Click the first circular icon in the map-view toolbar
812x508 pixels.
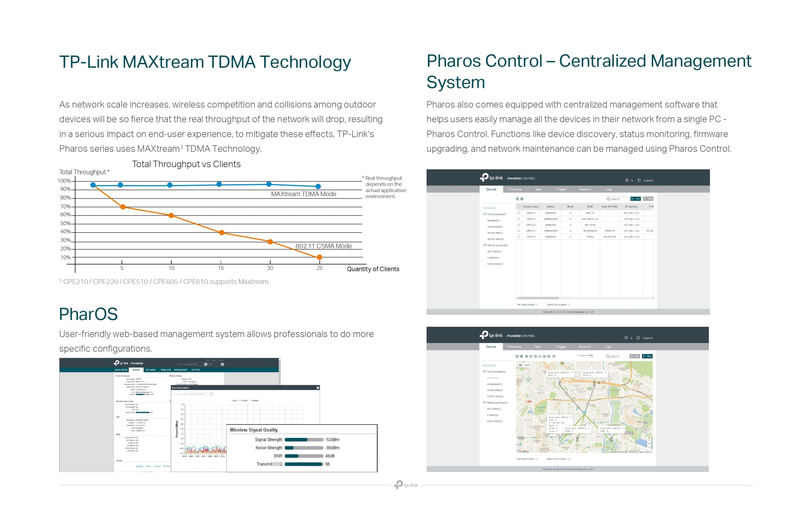[517, 357]
